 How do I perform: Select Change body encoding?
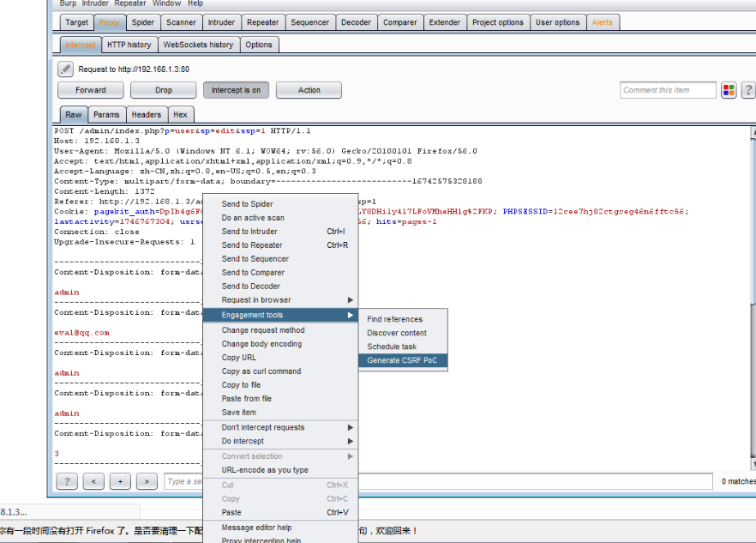click(280, 344)
